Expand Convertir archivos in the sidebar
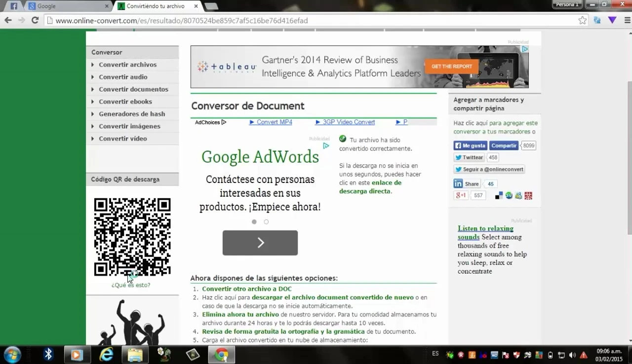632x364 pixels. coord(127,65)
